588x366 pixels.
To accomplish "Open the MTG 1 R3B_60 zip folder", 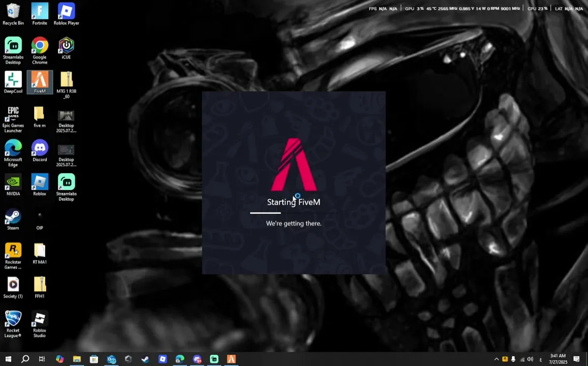I will click(x=67, y=85).
